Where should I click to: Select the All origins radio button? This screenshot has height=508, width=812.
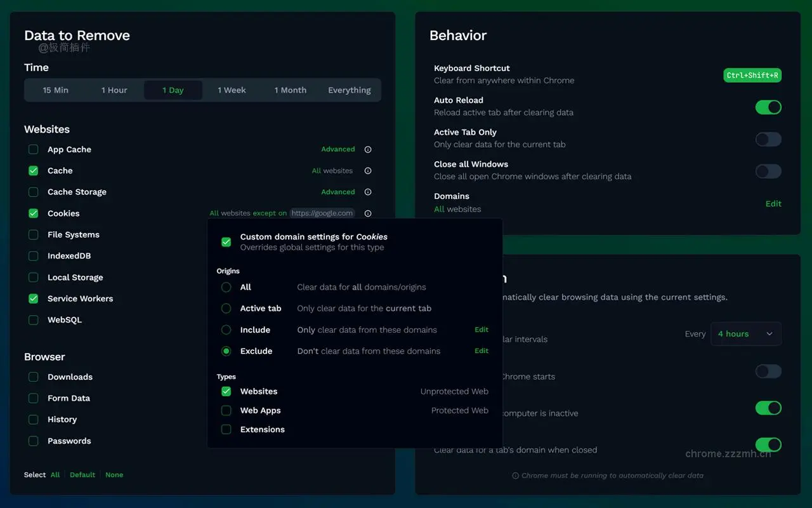(226, 287)
